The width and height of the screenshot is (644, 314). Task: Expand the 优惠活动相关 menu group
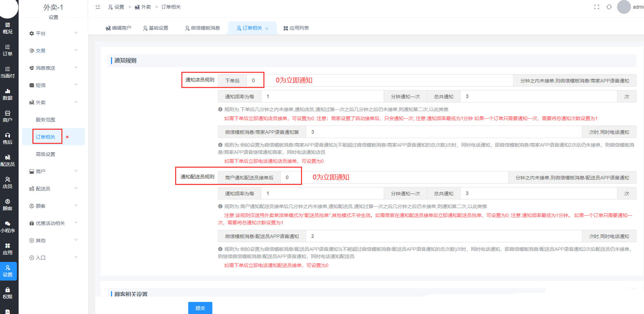pos(53,223)
